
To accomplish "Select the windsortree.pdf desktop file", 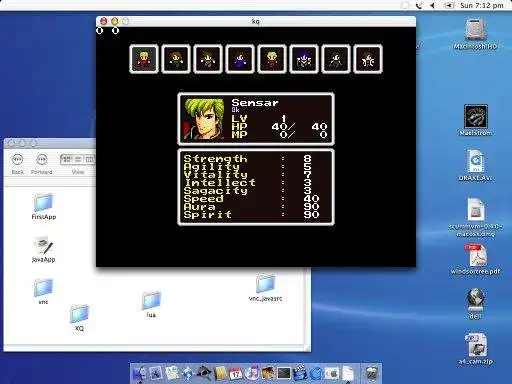I will click(476, 259).
